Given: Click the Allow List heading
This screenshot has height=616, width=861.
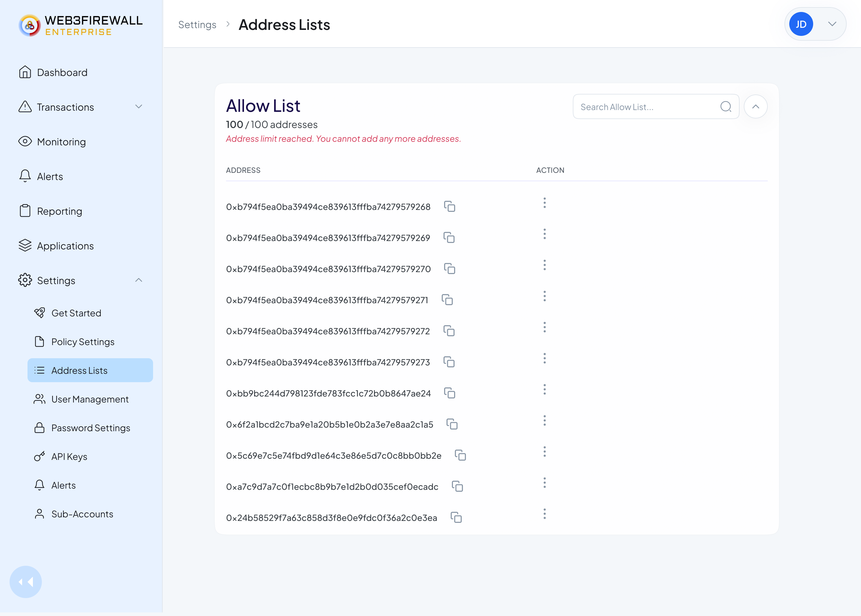Looking at the screenshot, I should pyautogui.click(x=263, y=106).
